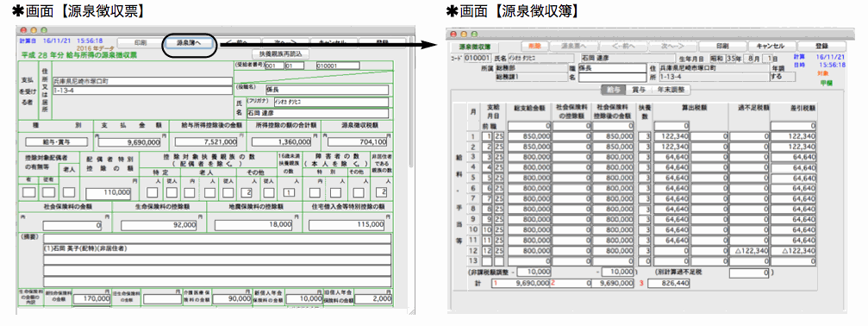Click January 総支給金額 cell showing 850,000

(528, 136)
